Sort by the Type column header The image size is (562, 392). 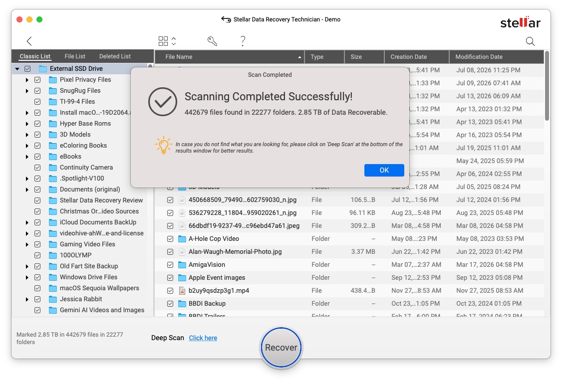click(324, 57)
